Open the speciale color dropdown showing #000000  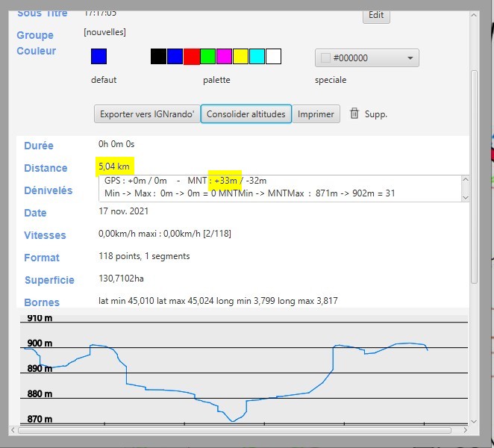pos(366,58)
